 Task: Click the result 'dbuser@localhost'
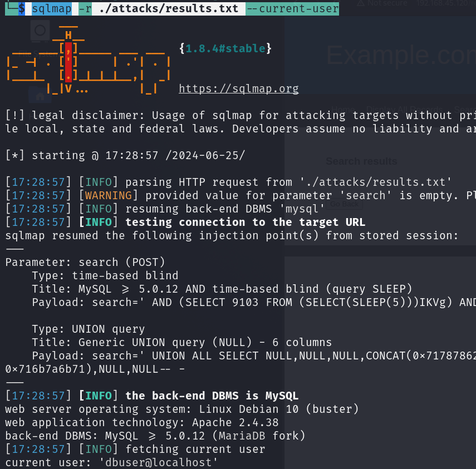(x=159, y=462)
